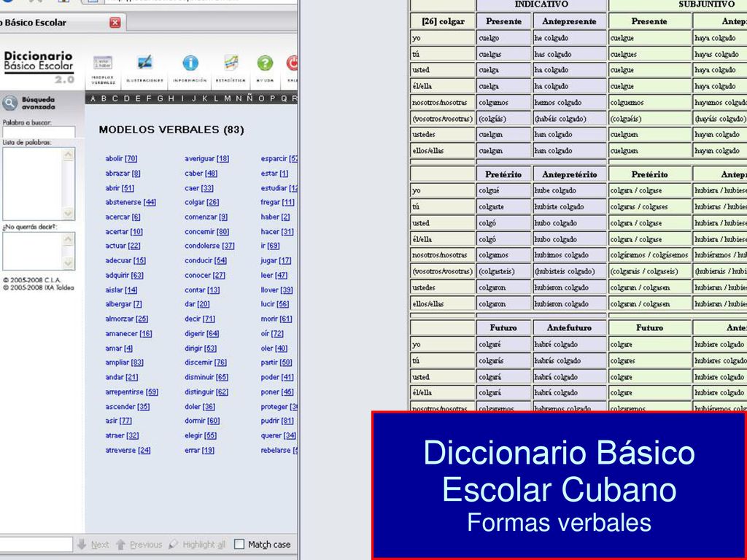
Task: Open the acercar [6] verb model
Action: pos(123,217)
